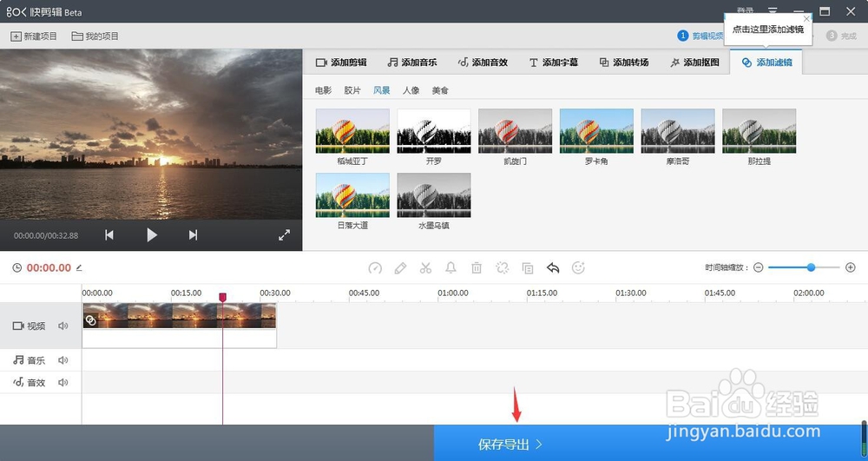Screen dimensions: 868x461
Task: Mute the 视频 track
Action: click(63, 326)
